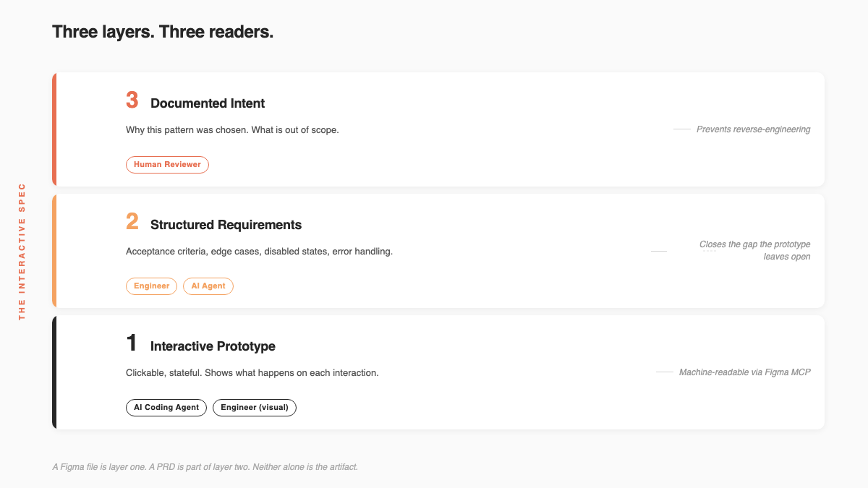
Task: Click the black number 1
Action: tap(132, 343)
